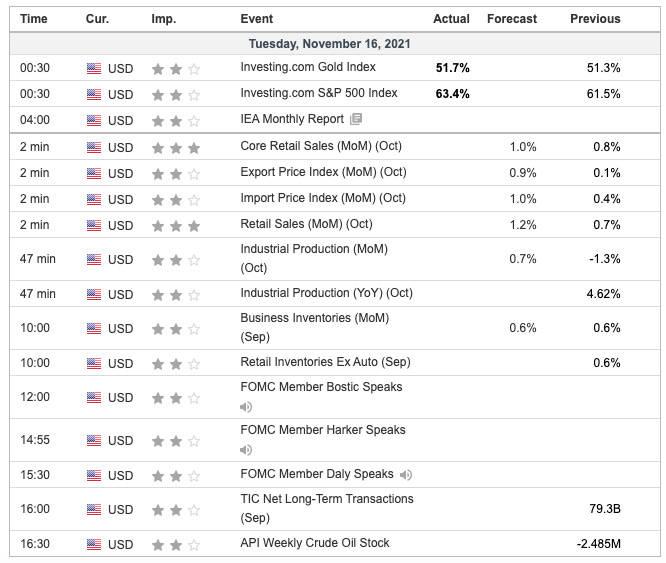Screen dimensions: 666x563
Task: Click speaker icon under FOMC Member Bostic Speaks
Action: coord(246,407)
